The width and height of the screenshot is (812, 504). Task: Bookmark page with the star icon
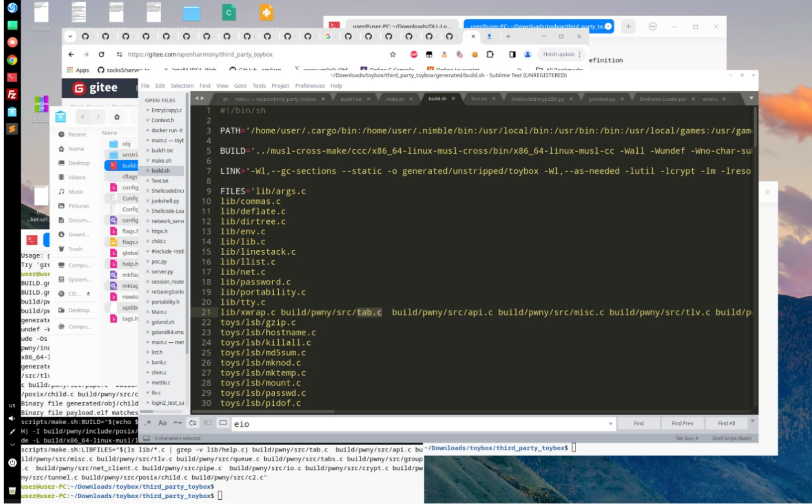(x=392, y=54)
